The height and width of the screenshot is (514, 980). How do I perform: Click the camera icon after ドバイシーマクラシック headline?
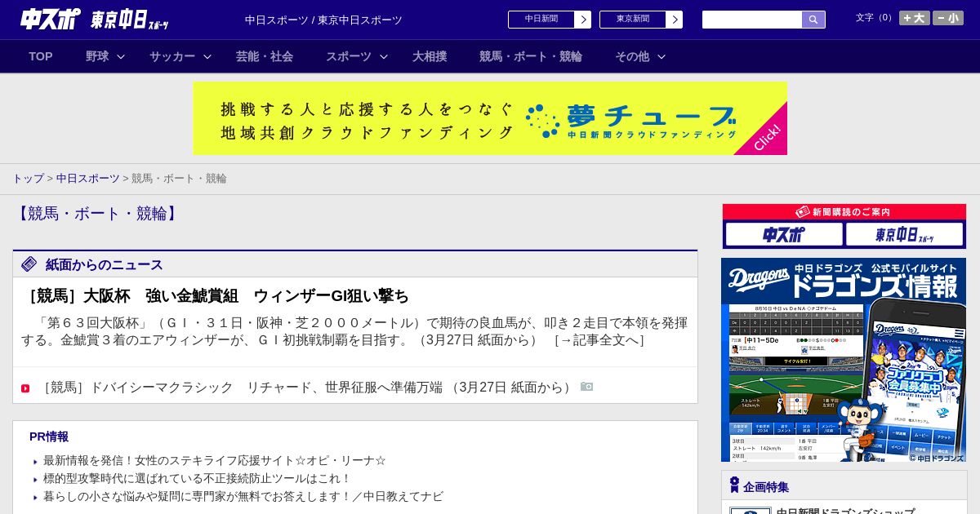click(587, 386)
